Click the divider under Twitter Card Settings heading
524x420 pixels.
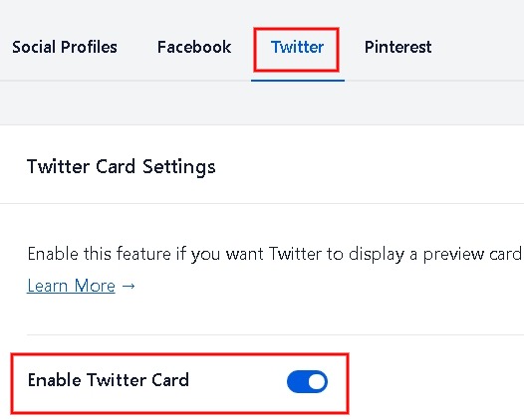tap(262, 203)
